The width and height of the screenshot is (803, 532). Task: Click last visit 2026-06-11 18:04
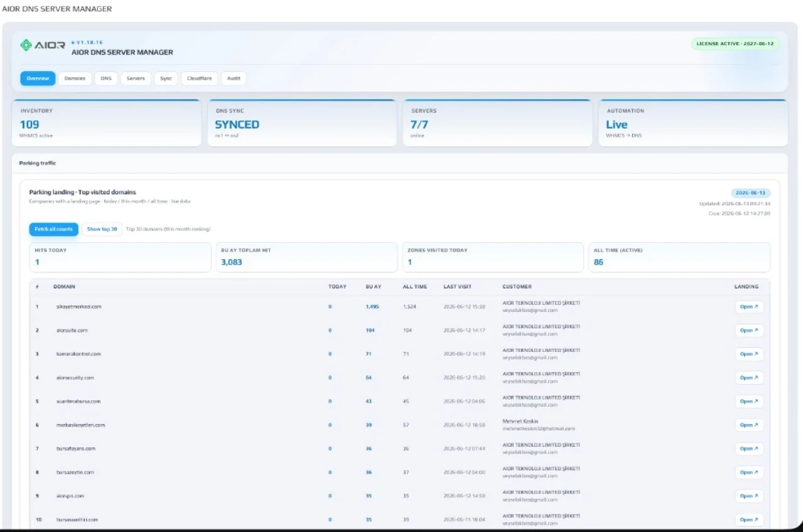coord(464,519)
